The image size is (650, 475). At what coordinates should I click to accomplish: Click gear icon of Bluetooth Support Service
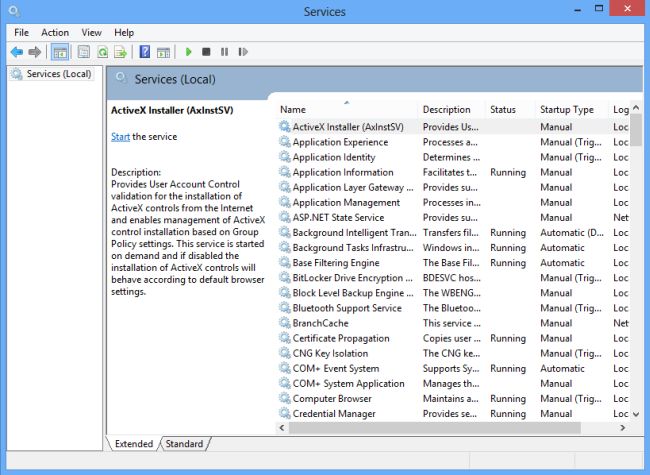click(x=284, y=308)
